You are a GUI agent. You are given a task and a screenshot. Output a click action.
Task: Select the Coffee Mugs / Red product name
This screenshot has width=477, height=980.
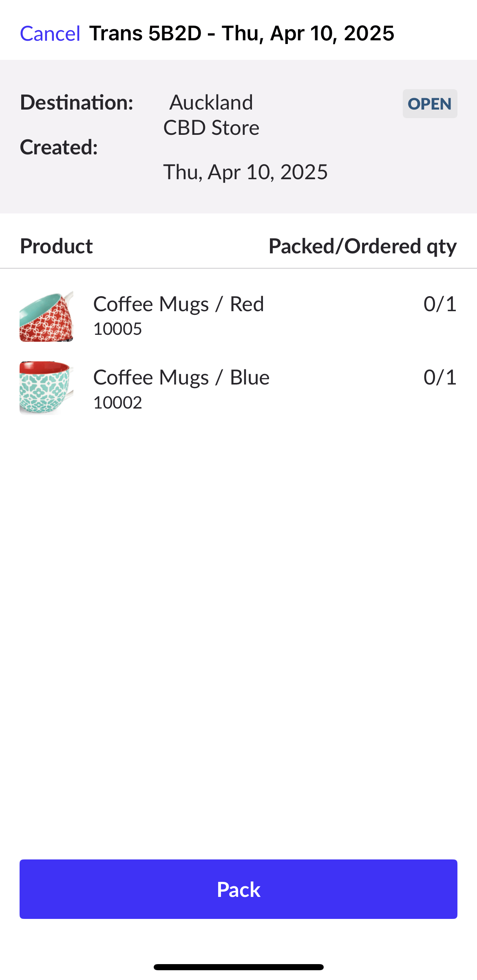(179, 304)
